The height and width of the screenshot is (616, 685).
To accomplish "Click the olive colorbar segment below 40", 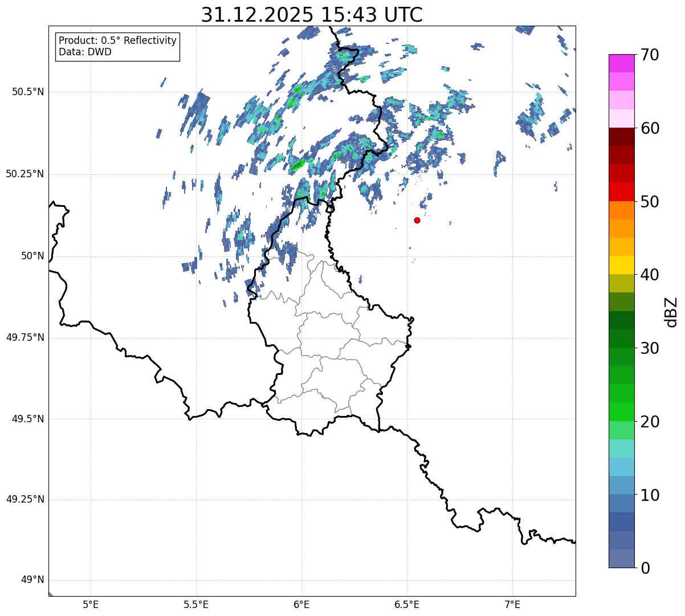I will point(622,283).
